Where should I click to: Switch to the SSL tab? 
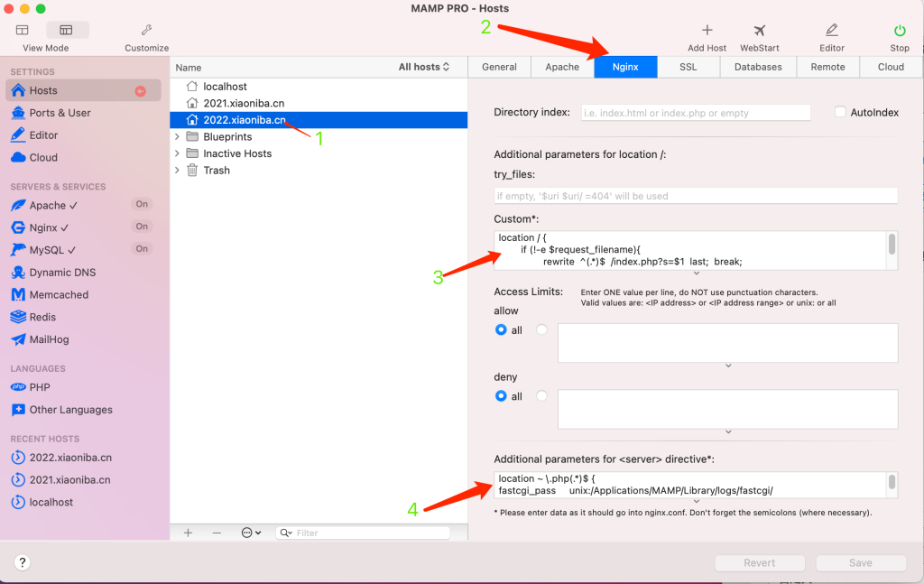coord(688,67)
